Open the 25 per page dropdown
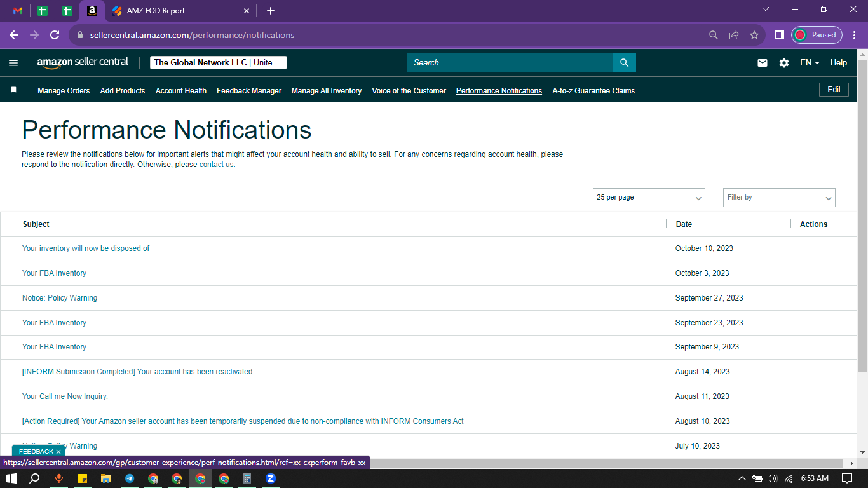The image size is (868, 488). [649, 198]
